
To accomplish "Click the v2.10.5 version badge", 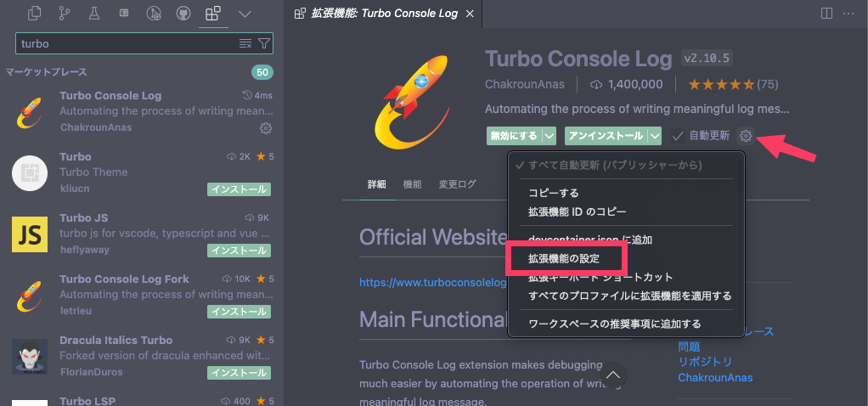I will click(x=708, y=58).
